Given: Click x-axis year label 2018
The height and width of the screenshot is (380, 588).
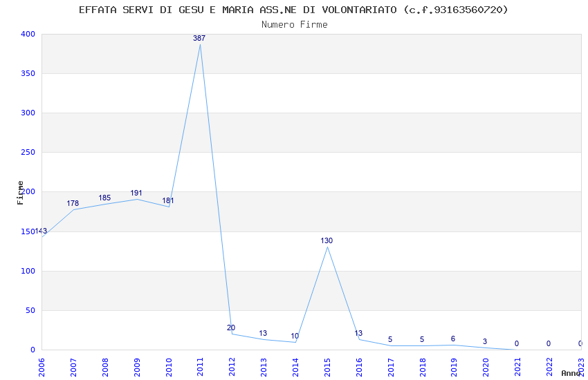Looking at the screenshot, I should tap(423, 367).
